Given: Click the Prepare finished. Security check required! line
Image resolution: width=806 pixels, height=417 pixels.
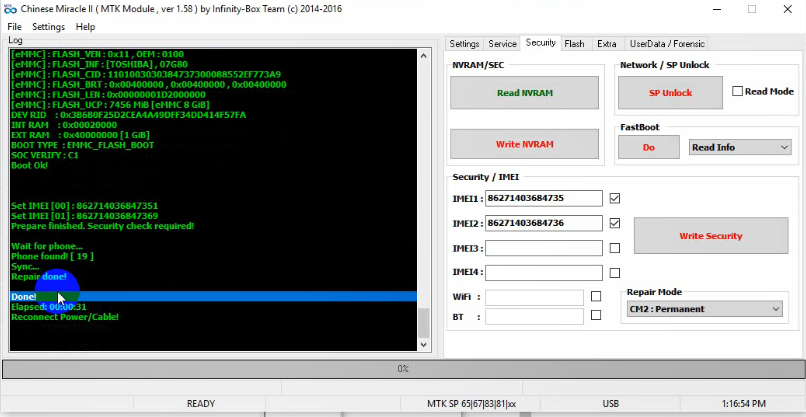Looking at the screenshot, I should [103, 226].
